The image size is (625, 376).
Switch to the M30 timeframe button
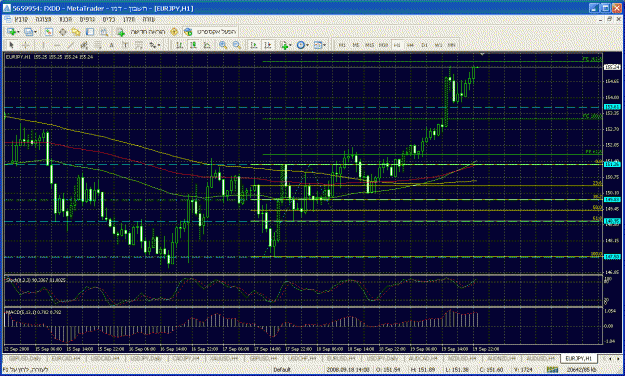coord(383,45)
